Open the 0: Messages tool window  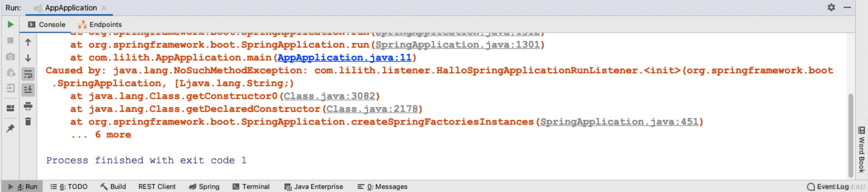pyautogui.click(x=382, y=186)
